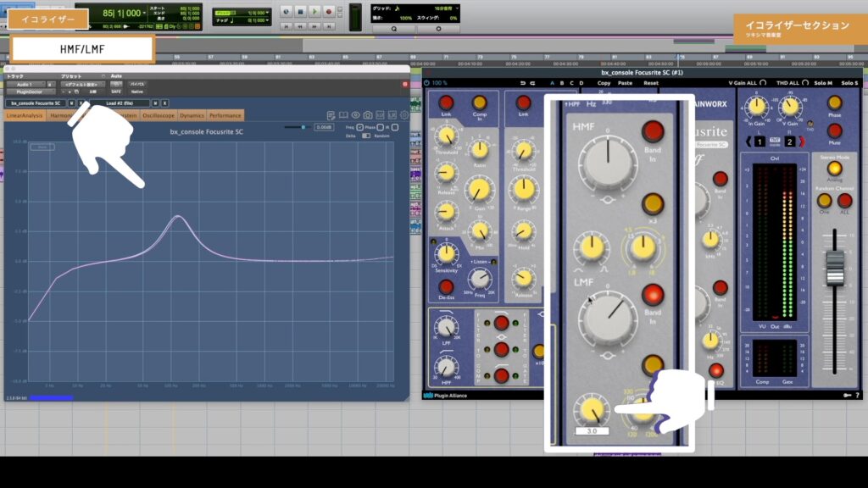The height and width of the screenshot is (488, 868).
Task: Select settings bank B in bx_console
Action: pyautogui.click(x=562, y=83)
